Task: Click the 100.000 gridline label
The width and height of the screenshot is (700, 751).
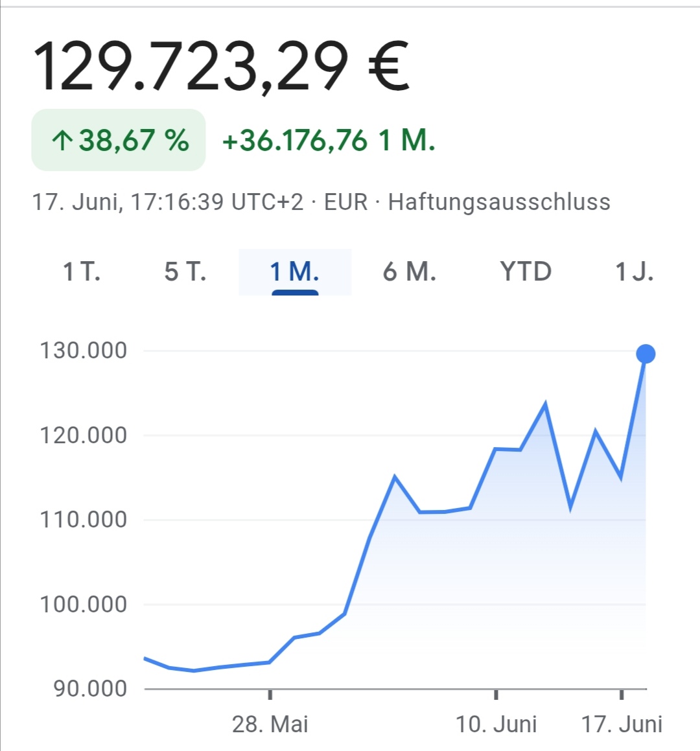Action: pyautogui.click(x=84, y=605)
